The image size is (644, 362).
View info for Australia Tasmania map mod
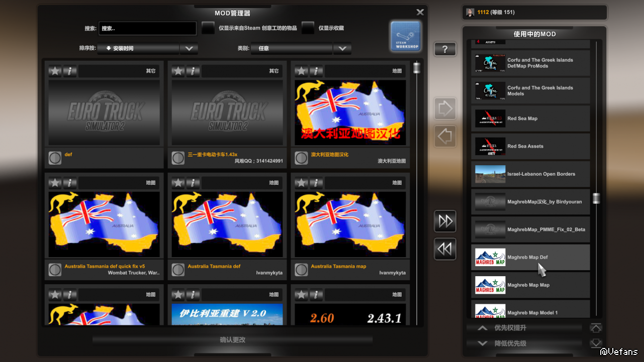point(316,183)
